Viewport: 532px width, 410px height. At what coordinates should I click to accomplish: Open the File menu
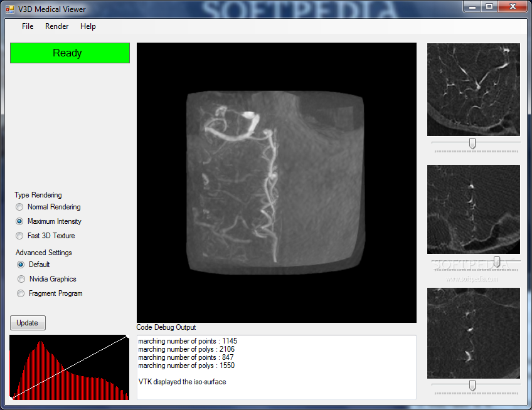[28, 26]
